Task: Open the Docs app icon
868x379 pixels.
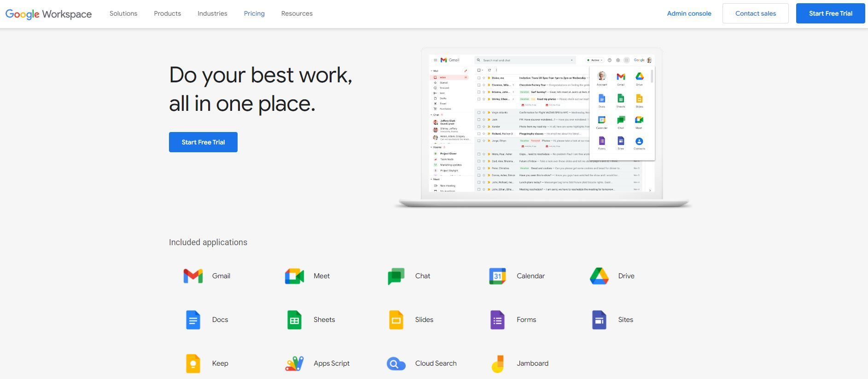Action: [x=193, y=320]
